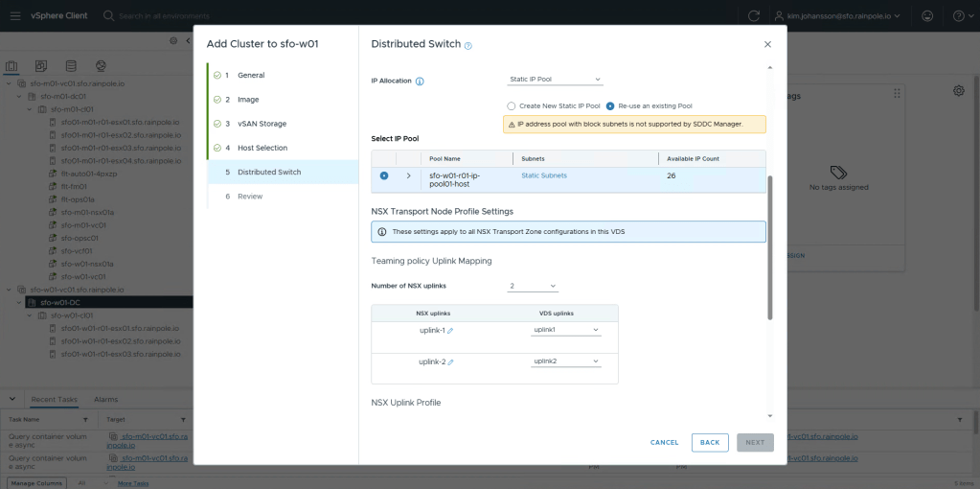
Task: Select the sfo-w01-r01-ip-pool01-host row radio button
Action: pos(384,175)
